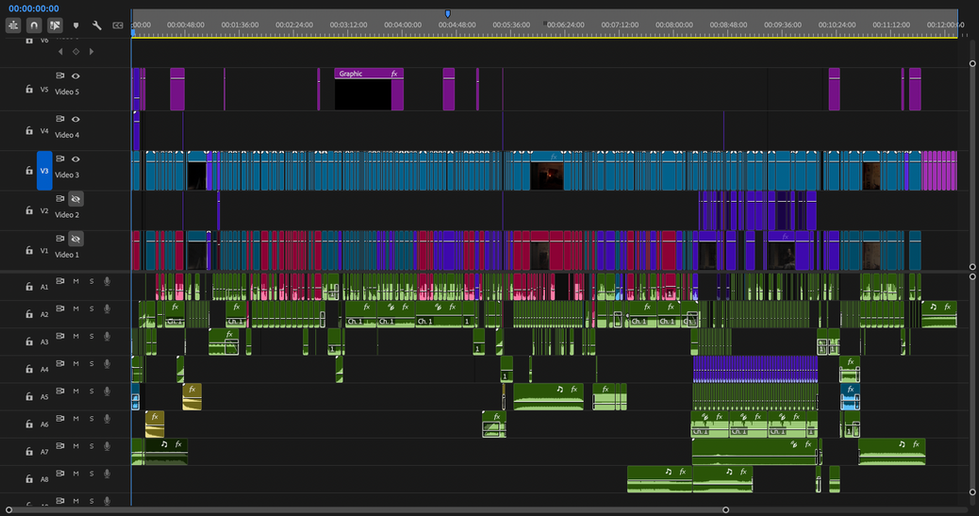Viewport: 979px width, 516px height.
Task: Target the V5 track label
Action: (x=44, y=89)
